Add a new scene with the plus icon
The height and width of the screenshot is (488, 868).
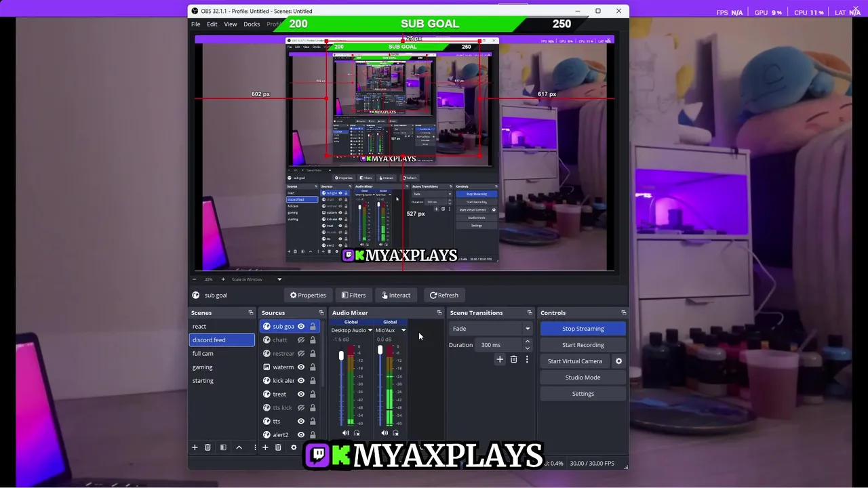coord(195,447)
